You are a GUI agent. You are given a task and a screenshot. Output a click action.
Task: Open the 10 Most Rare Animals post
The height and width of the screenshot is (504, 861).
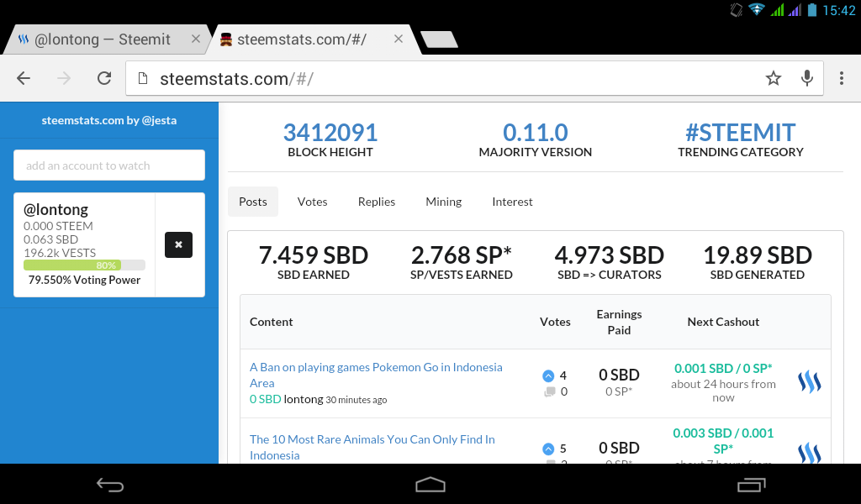(x=372, y=447)
